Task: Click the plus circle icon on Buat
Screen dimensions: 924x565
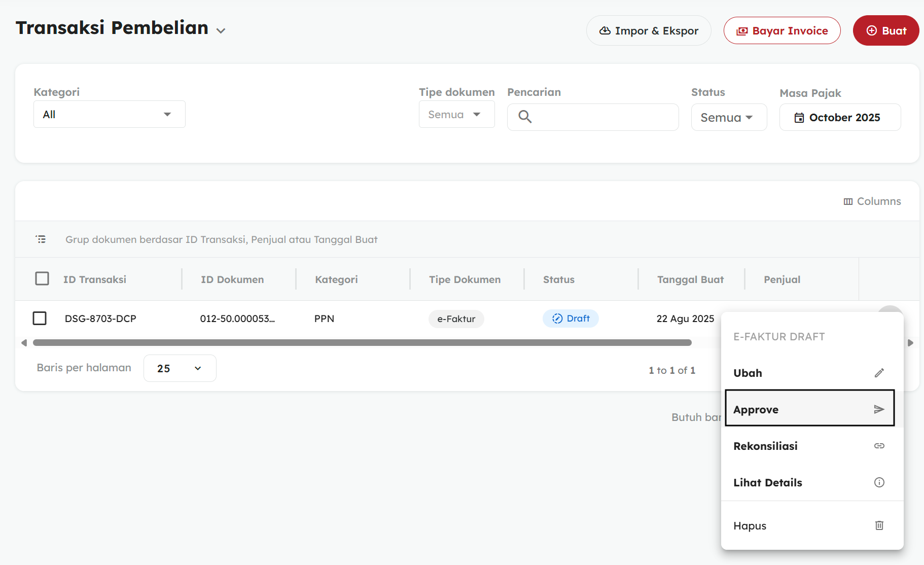Action: [x=872, y=30]
